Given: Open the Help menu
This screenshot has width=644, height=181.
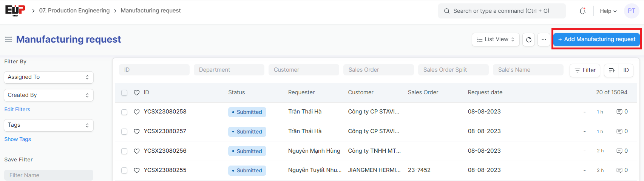Looking at the screenshot, I should tap(608, 11).
